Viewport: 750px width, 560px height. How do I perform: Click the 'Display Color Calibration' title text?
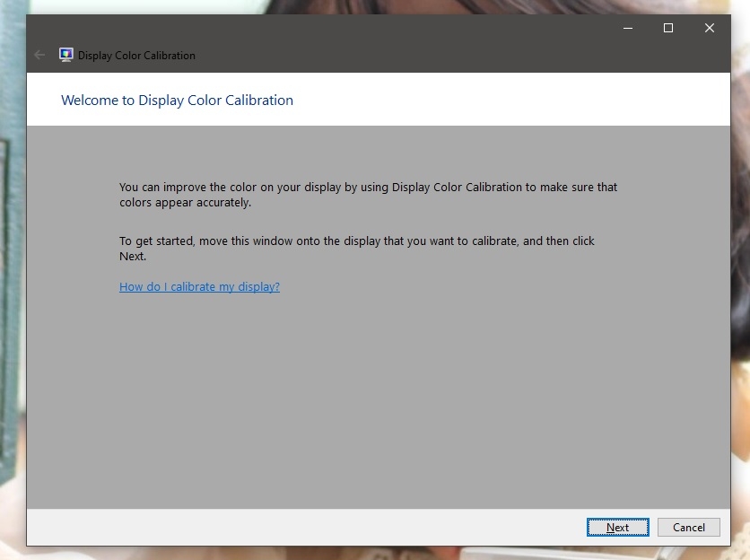click(x=136, y=56)
